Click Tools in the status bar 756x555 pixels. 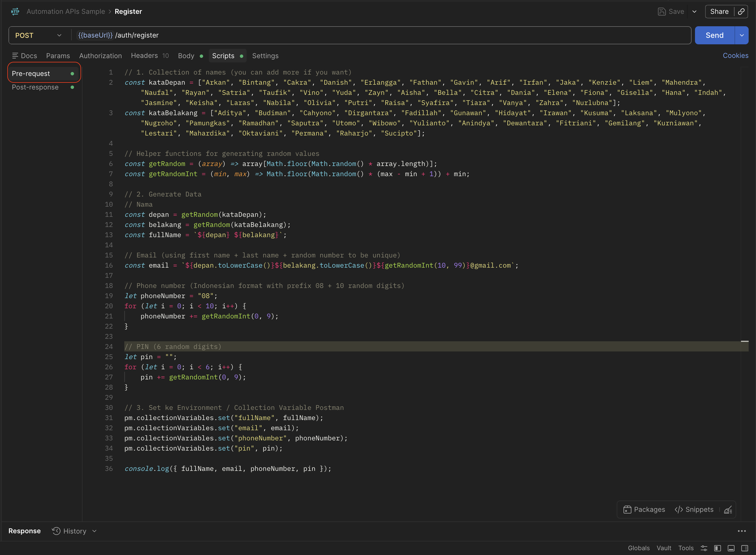[x=686, y=548]
